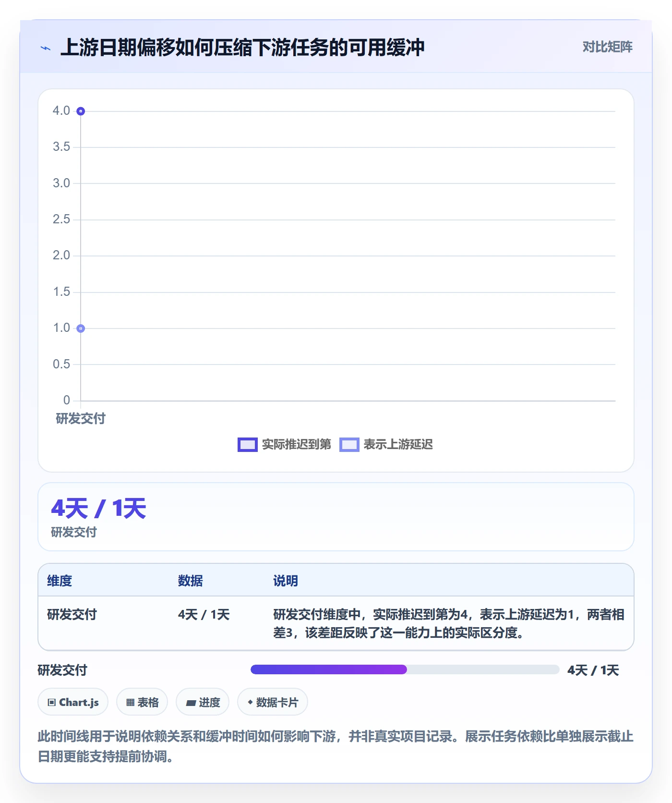The width and height of the screenshot is (672, 803).
Task: Click the 3.5 y-axis tick label
Action: [61, 147]
